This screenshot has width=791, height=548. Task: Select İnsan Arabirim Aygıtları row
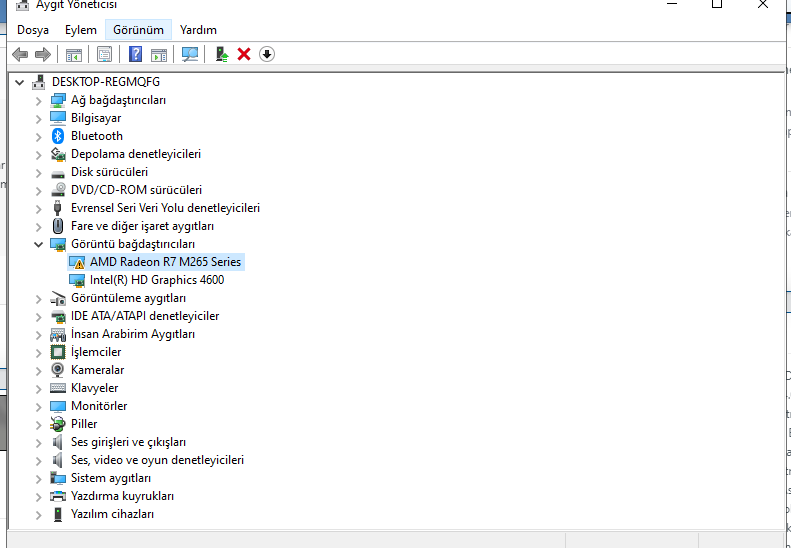coord(133,334)
